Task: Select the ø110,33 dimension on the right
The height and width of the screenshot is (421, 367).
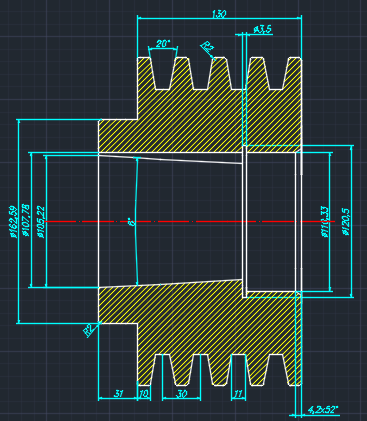Action: [x=325, y=222]
